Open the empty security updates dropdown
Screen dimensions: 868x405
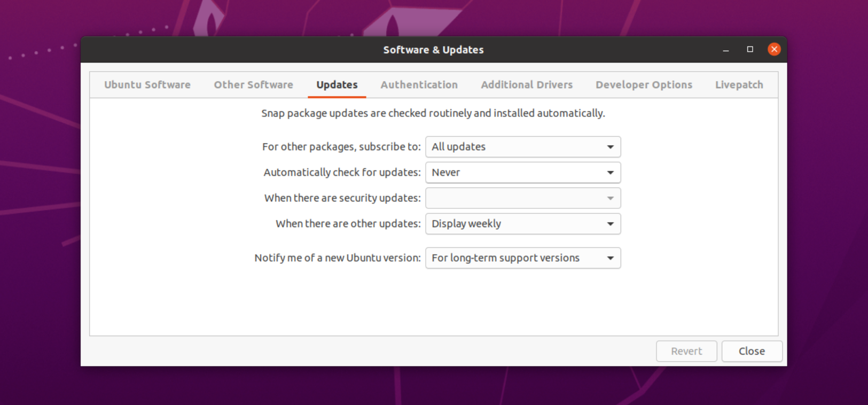tap(523, 198)
